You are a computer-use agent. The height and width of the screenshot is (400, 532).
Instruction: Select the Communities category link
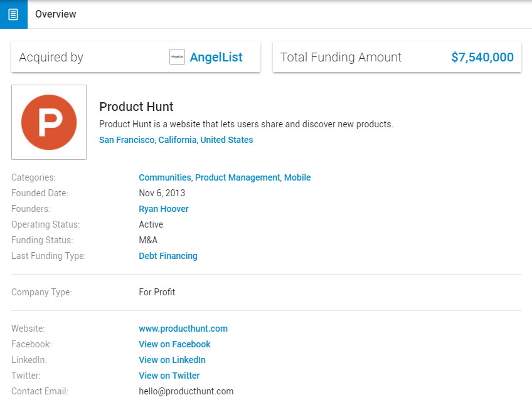tap(164, 177)
